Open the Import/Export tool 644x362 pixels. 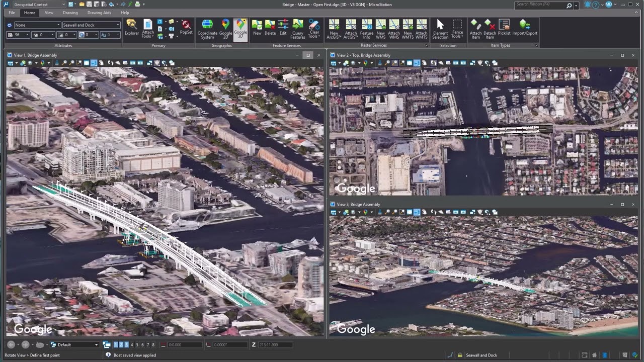[525, 28]
